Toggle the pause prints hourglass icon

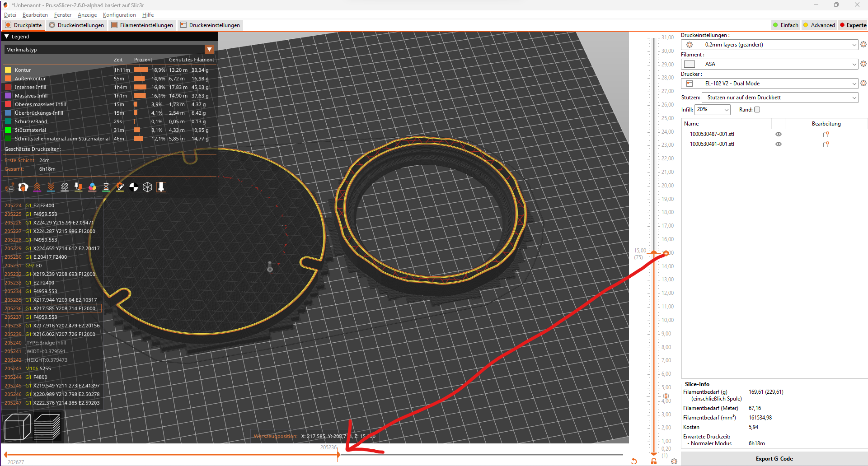pos(106,187)
